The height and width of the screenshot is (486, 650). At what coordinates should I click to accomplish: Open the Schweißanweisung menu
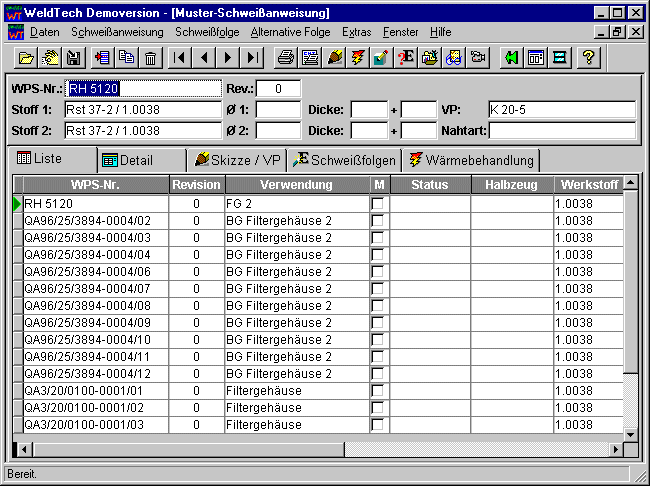(117, 32)
